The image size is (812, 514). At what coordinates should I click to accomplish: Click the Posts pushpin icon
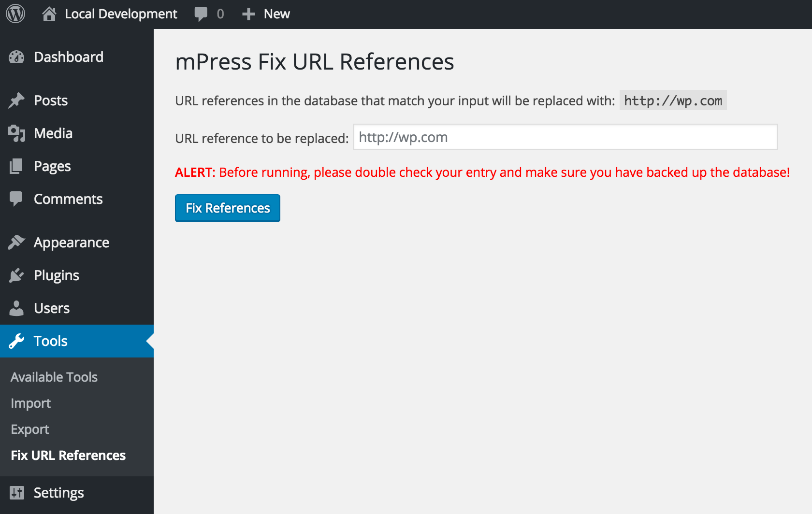16,100
